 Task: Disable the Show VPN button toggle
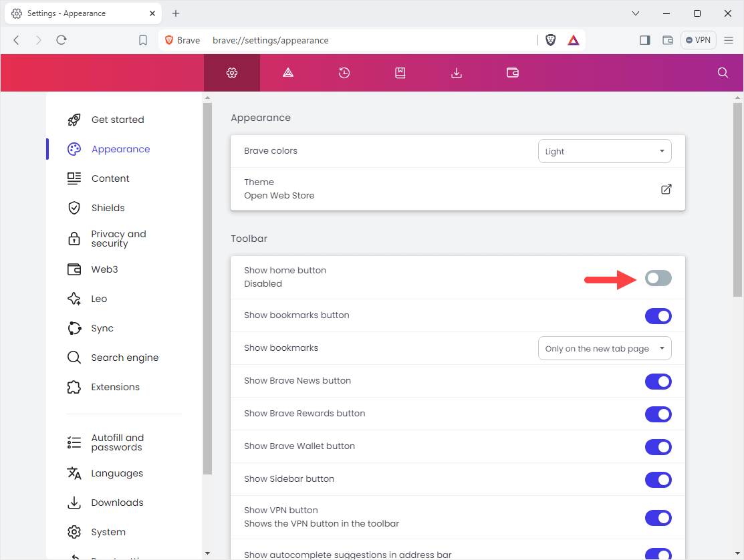pos(658,518)
